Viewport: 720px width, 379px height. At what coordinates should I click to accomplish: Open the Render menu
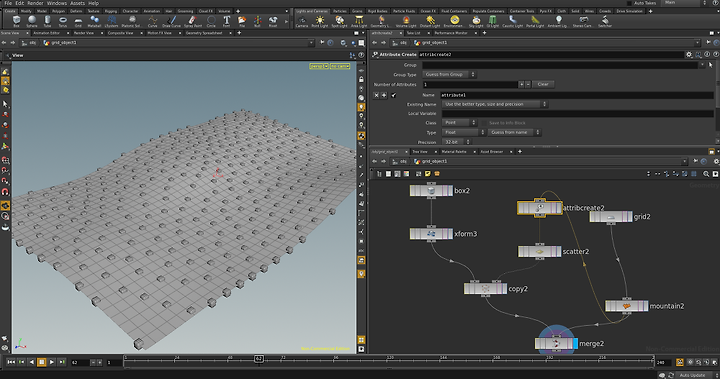click(35, 3)
